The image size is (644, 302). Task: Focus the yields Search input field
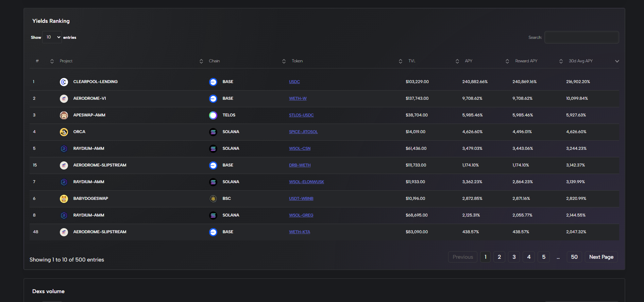tap(581, 37)
